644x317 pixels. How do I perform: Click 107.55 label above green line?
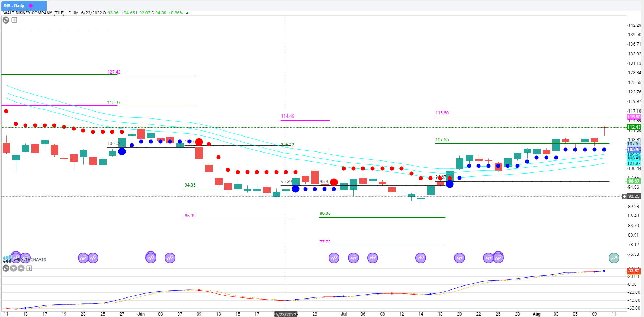click(x=442, y=140)
